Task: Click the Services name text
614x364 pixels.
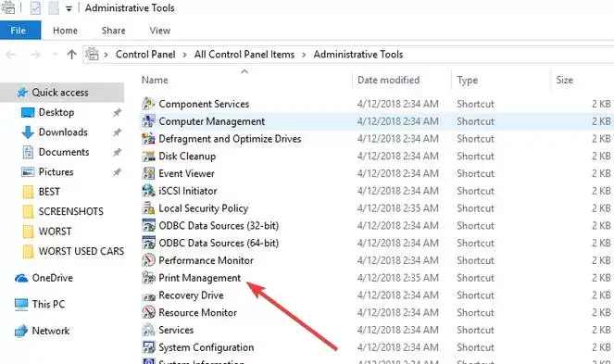Action: click(x=176, y=330)
